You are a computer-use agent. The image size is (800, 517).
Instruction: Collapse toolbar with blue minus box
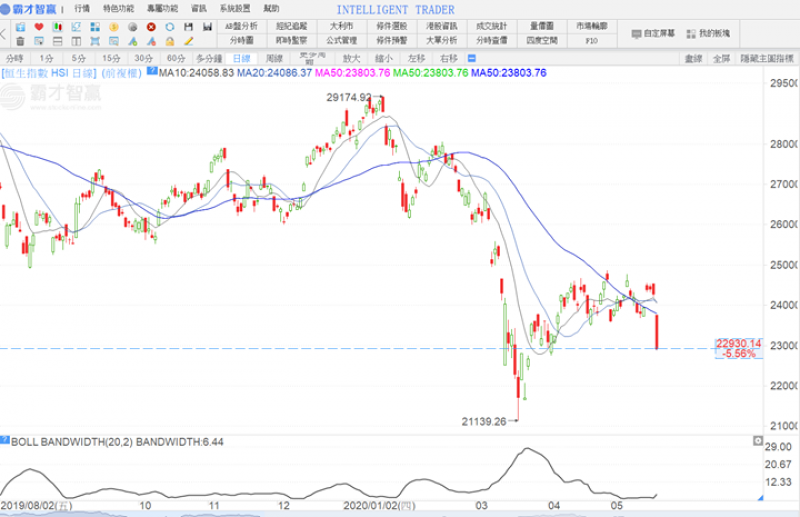(x=152, y=71)
